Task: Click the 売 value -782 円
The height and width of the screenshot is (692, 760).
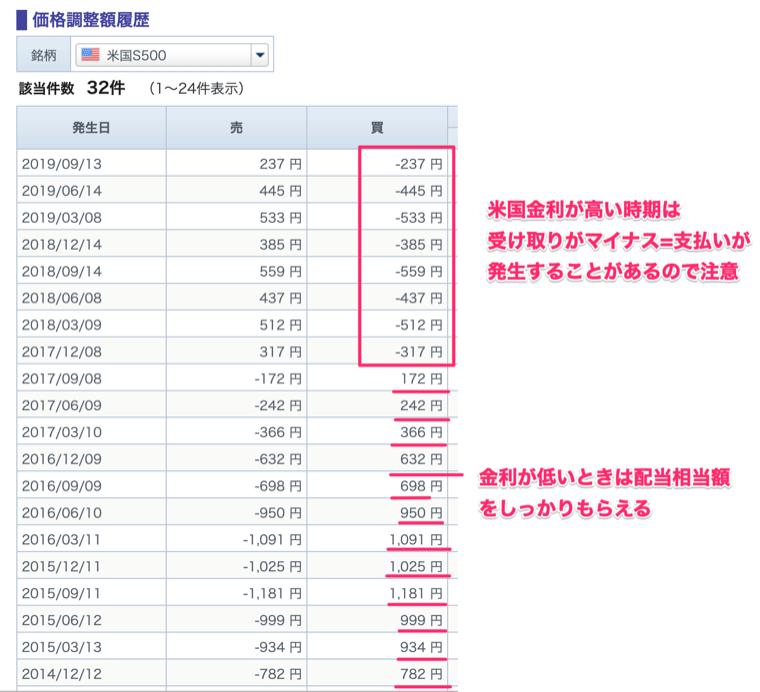Action: click(x=278, y=674)
